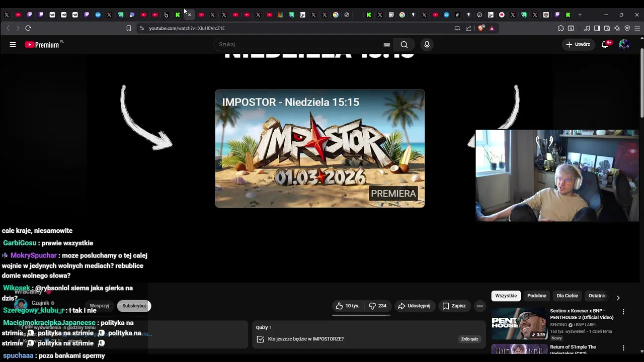Reload the page
Image resolution: width=644 pixels, height=362 pixels.
click(x=28, y=28)
